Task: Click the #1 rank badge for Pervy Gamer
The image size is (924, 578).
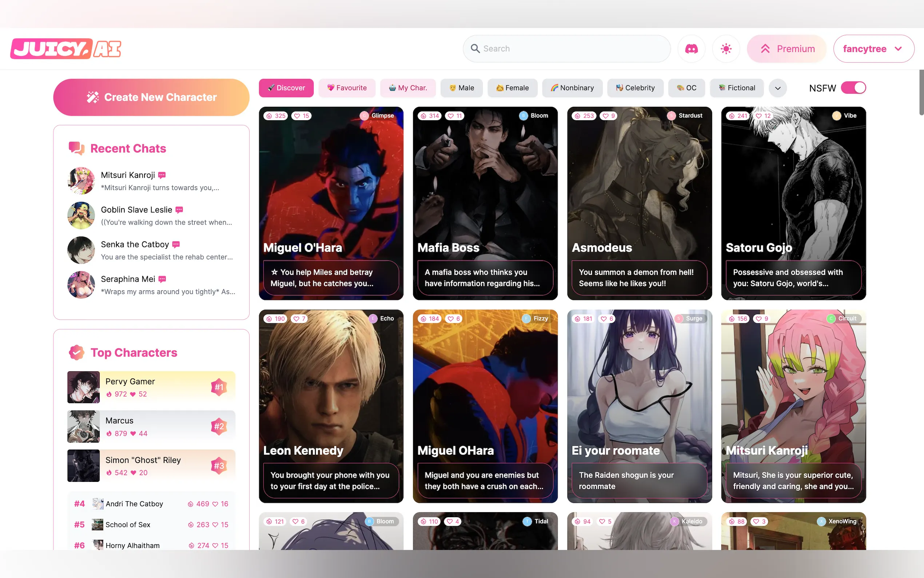Action: (219, 387)
